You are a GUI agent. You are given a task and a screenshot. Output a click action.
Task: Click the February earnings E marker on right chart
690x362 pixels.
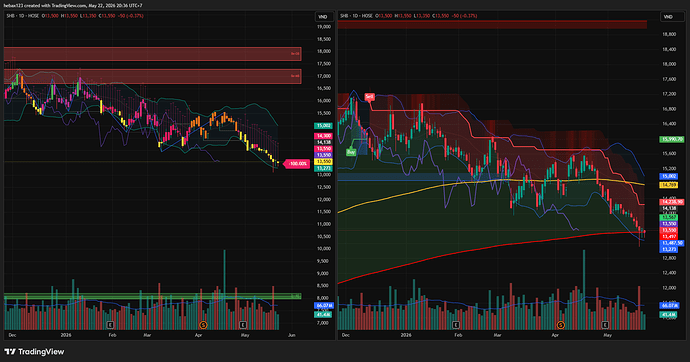[456, 325]
